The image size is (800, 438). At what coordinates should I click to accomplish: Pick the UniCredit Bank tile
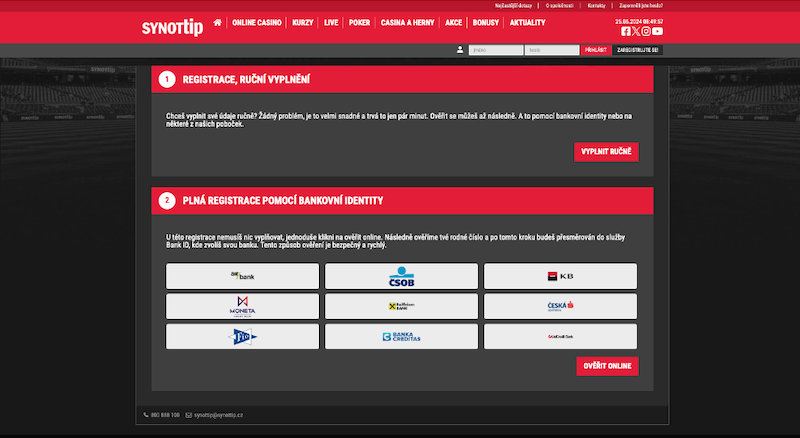560,336
